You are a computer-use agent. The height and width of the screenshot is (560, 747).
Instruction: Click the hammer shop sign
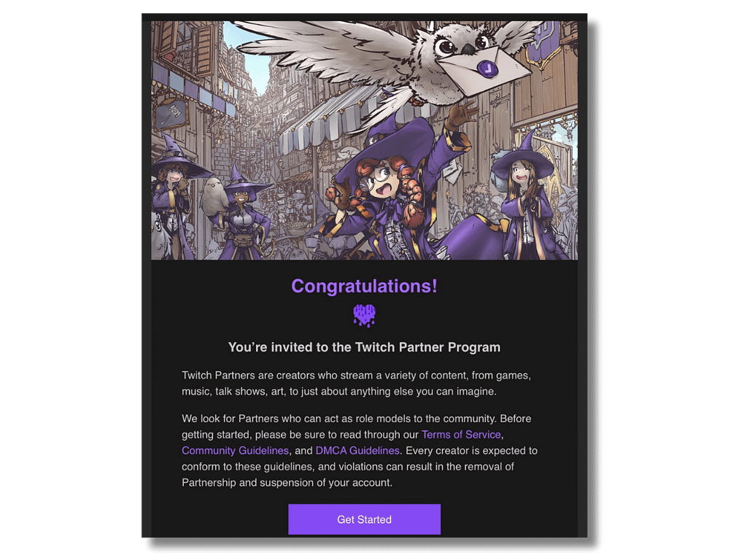coord(171,114)
